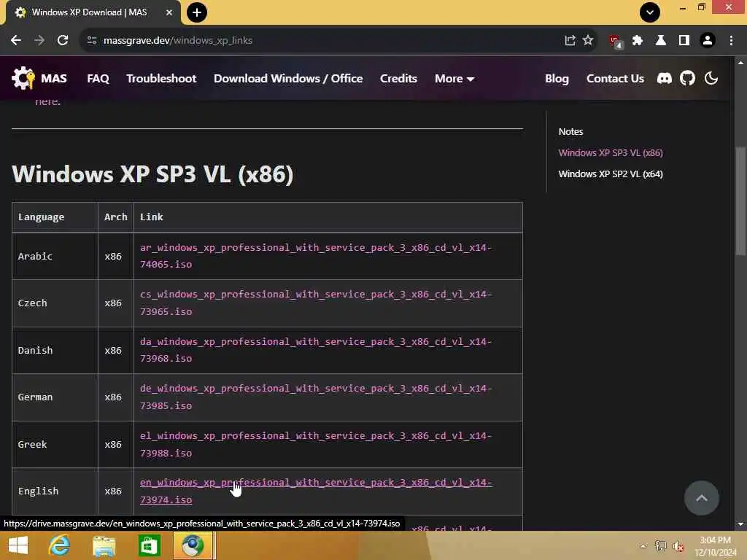Open the network tray icon
Image resolution: width=747 pixels, height=560 pixels.
pos(660,546)
